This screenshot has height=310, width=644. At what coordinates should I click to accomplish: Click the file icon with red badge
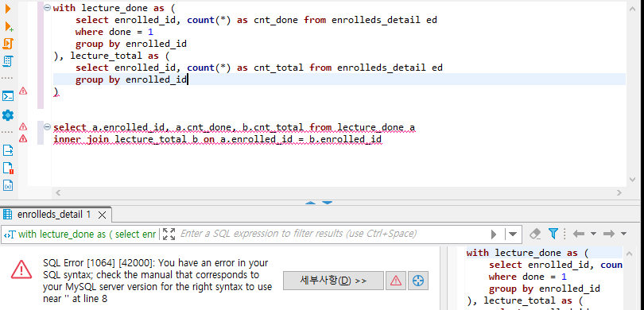click(8, 168)
